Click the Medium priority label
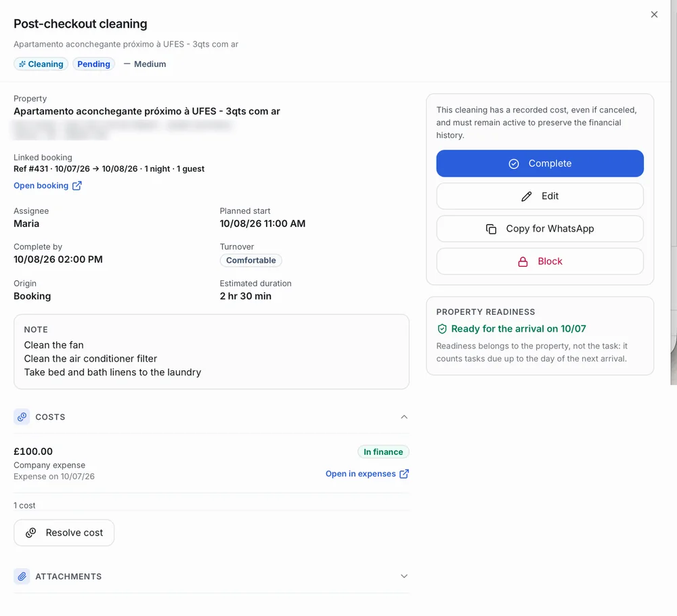The height and width of the screenshot is (616, 677). pos(150,64)
